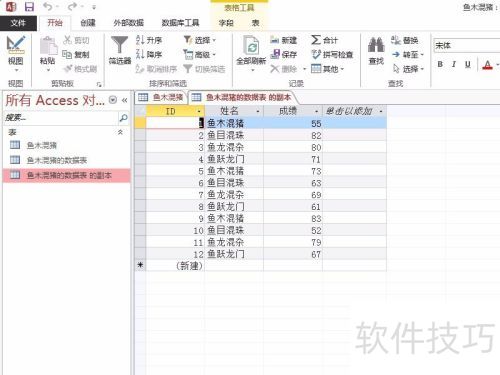
Task: Click row selector for record 12
Action: point(140,254)
